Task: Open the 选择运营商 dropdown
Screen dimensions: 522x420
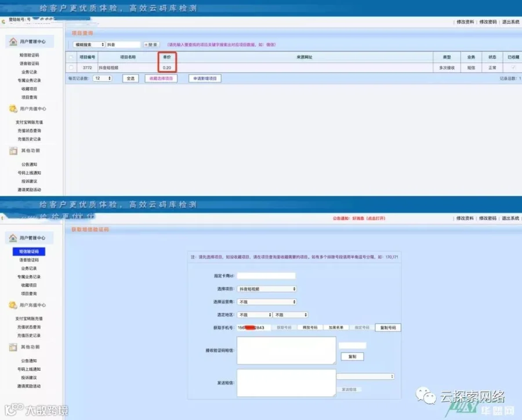Action: [267, 302]
